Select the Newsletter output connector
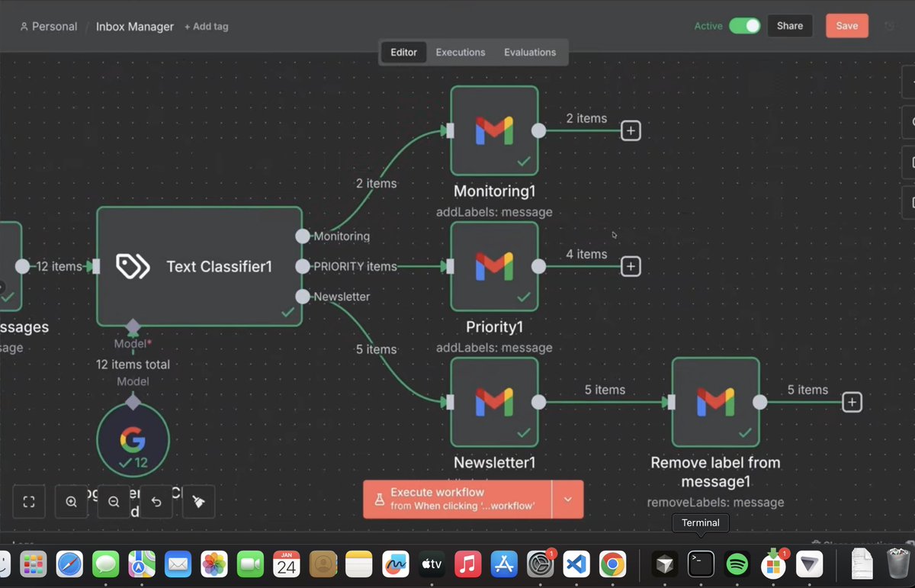915x588 pixels. coord(303,296)
